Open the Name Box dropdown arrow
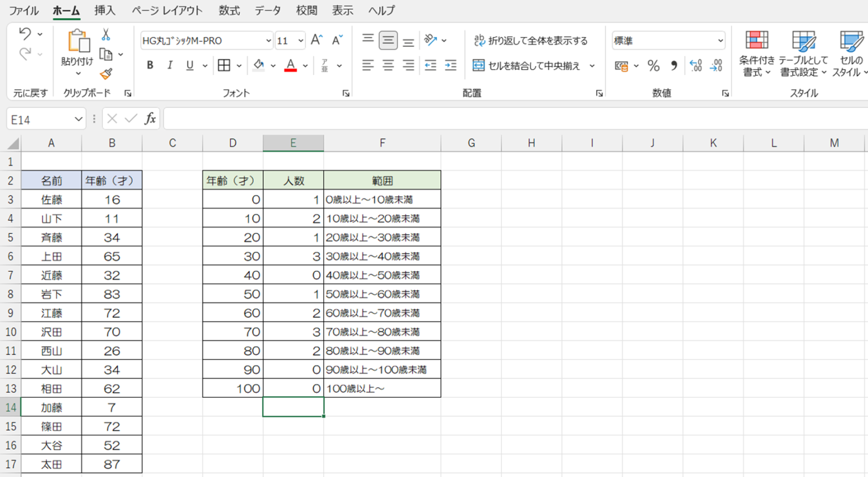The width and height of the screenshot is (868, 477). tap(78, 119)
